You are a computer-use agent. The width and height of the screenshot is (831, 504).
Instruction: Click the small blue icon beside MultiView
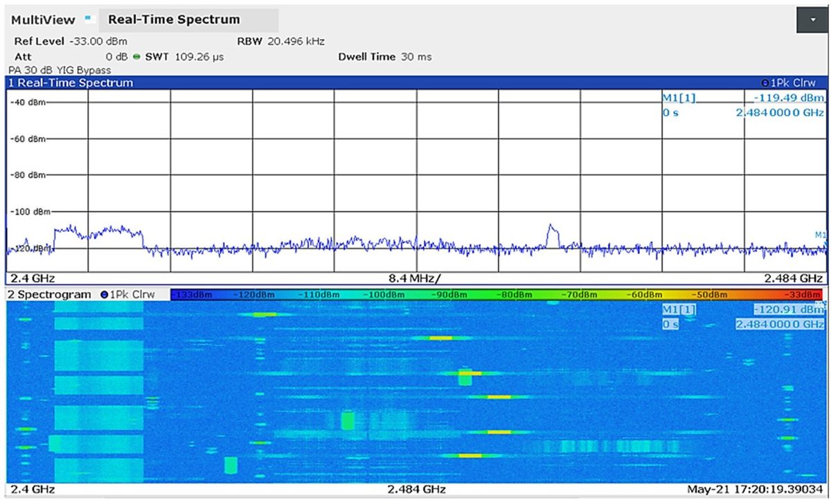pos(88,18)
